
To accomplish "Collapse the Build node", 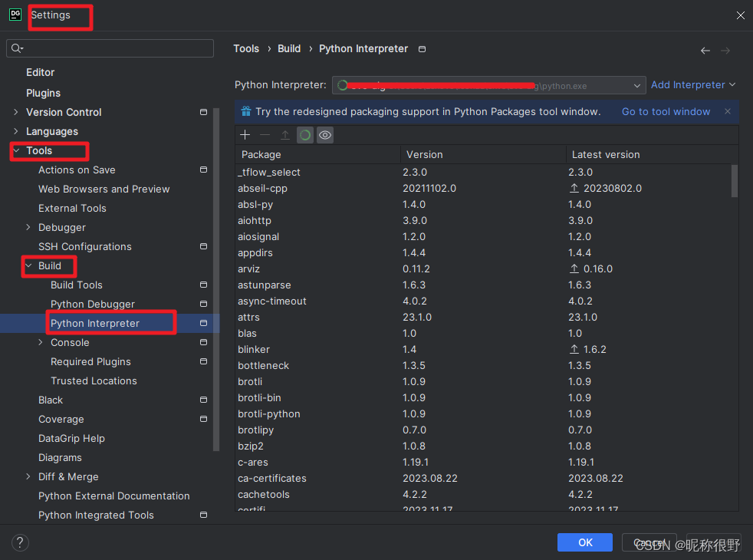I will coord(29,265).
